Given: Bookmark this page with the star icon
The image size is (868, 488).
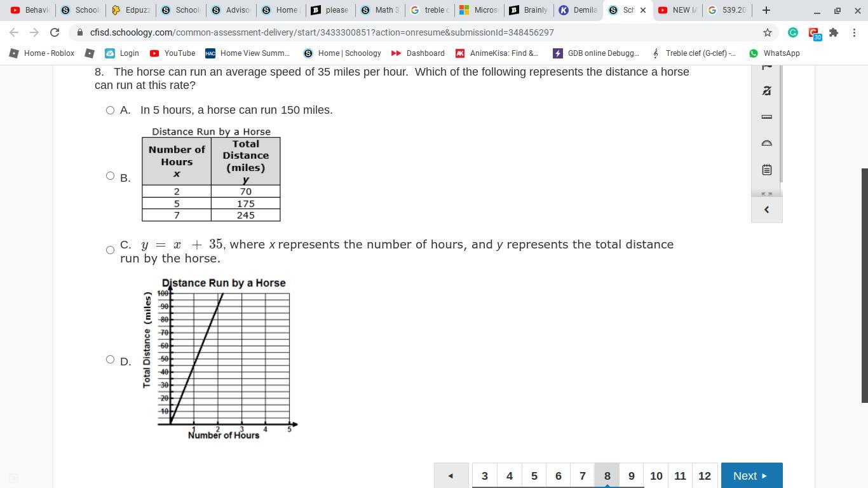Looking at the screenshot, I should coord(767,32).
